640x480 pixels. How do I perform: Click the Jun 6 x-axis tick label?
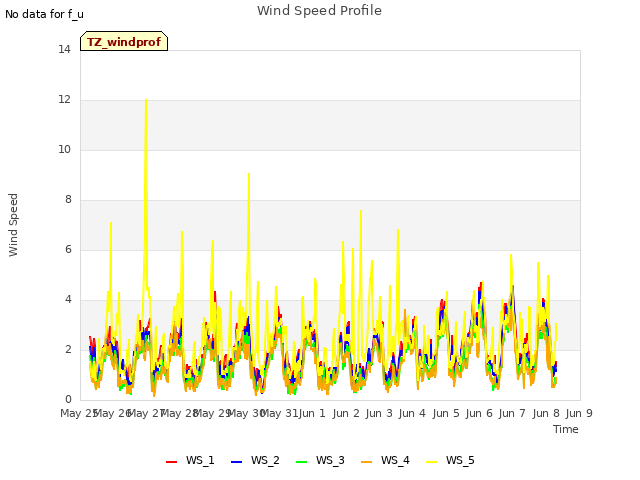[479, 413]
